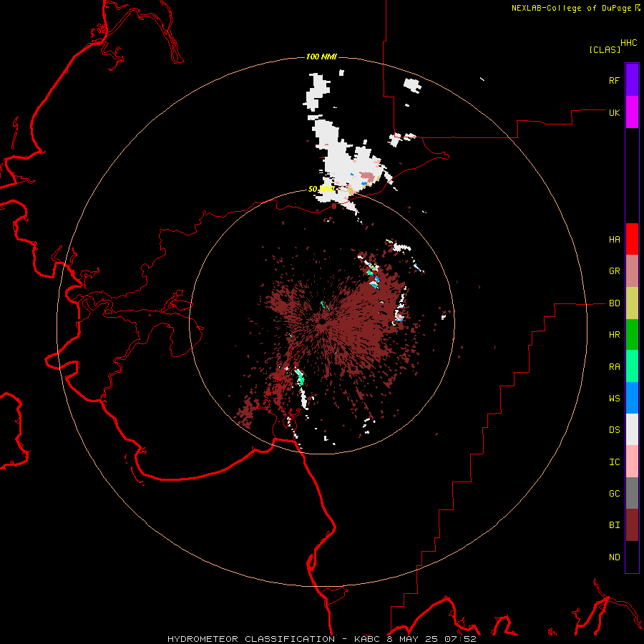Click the IC legend label
Image resolution: width=644 pixels, height=644 pixels.
coord(614,462)
